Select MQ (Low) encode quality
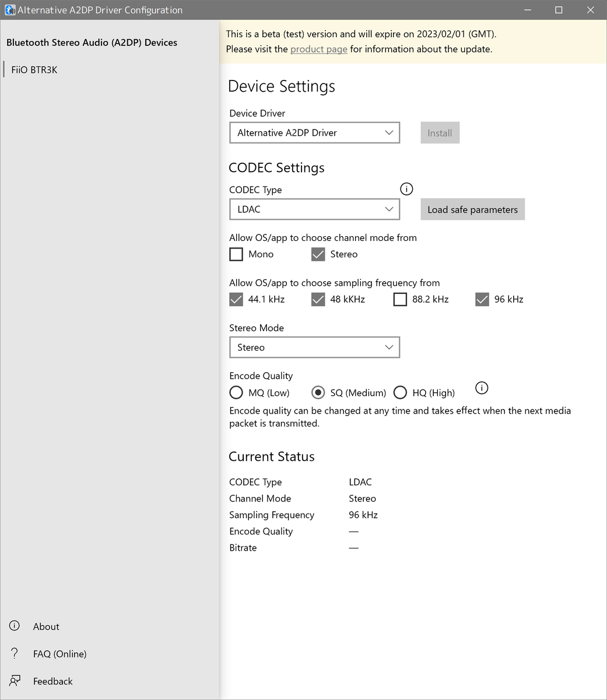The height and width of the screenshot is (700, 607). click(x=236, y=392)
